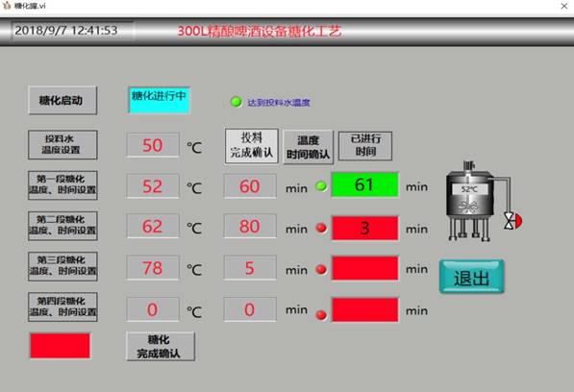The height and width of the screenshot is (392, 574).
Task: Click the cyan 糖化进行中 status display
Action: (159, 100)
